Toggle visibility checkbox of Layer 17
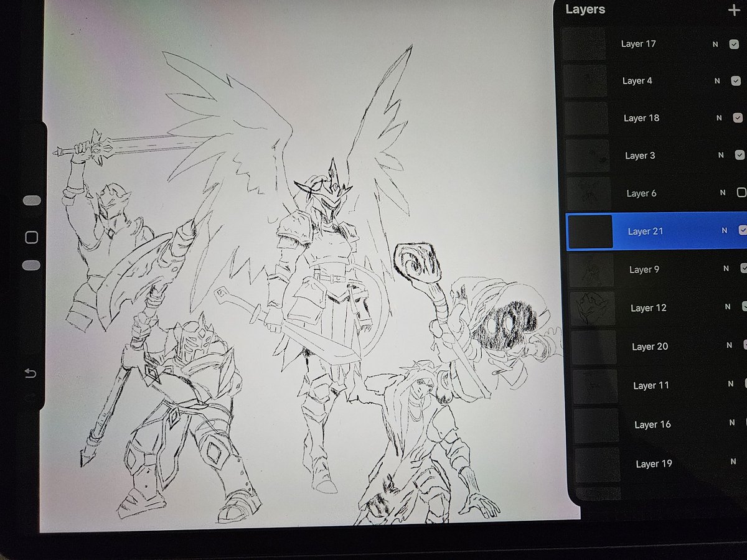This screenshot has height=560, width=747. (x=735, y=44)
